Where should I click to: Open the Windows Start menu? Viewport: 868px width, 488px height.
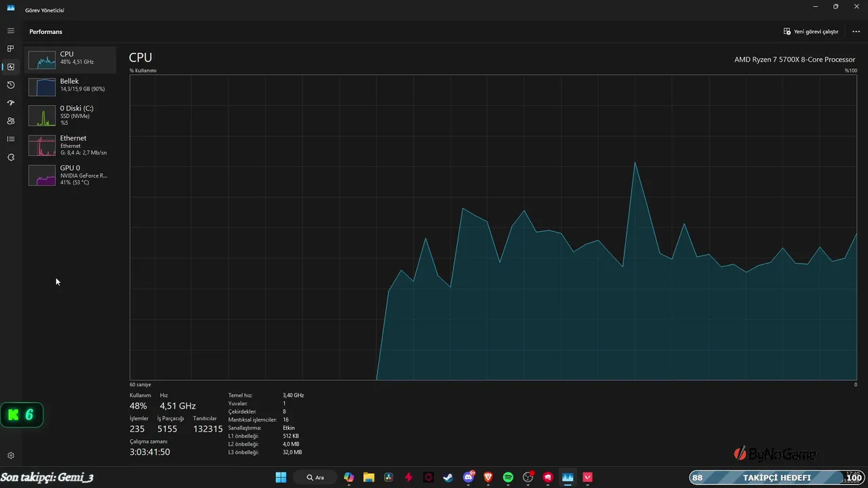tap(281, 477)
